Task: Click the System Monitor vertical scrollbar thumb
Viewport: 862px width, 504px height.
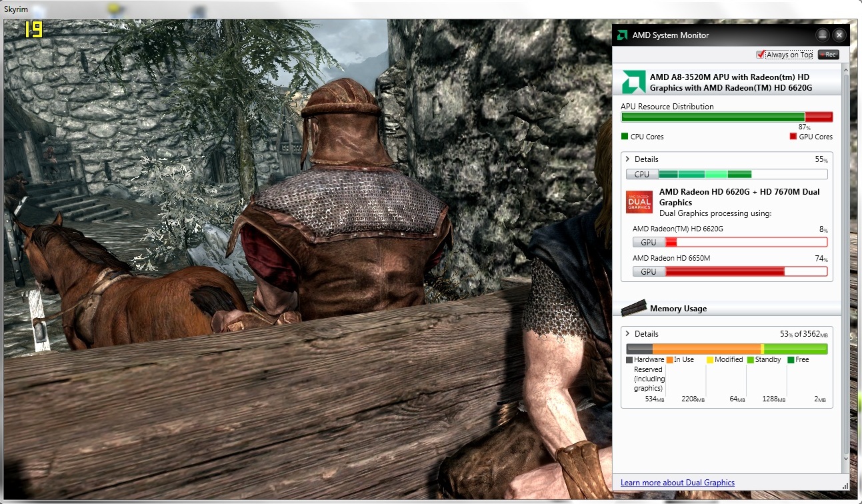Action: click(845, 263)
